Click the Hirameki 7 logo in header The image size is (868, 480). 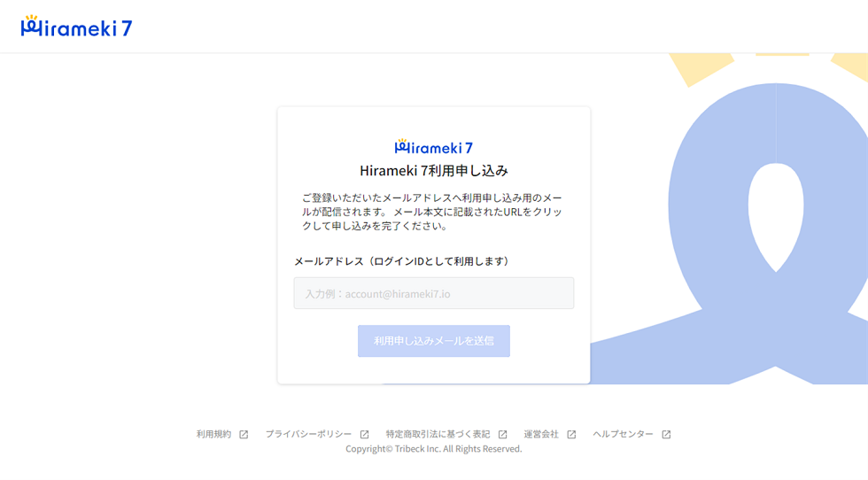[x=76, y=26]
